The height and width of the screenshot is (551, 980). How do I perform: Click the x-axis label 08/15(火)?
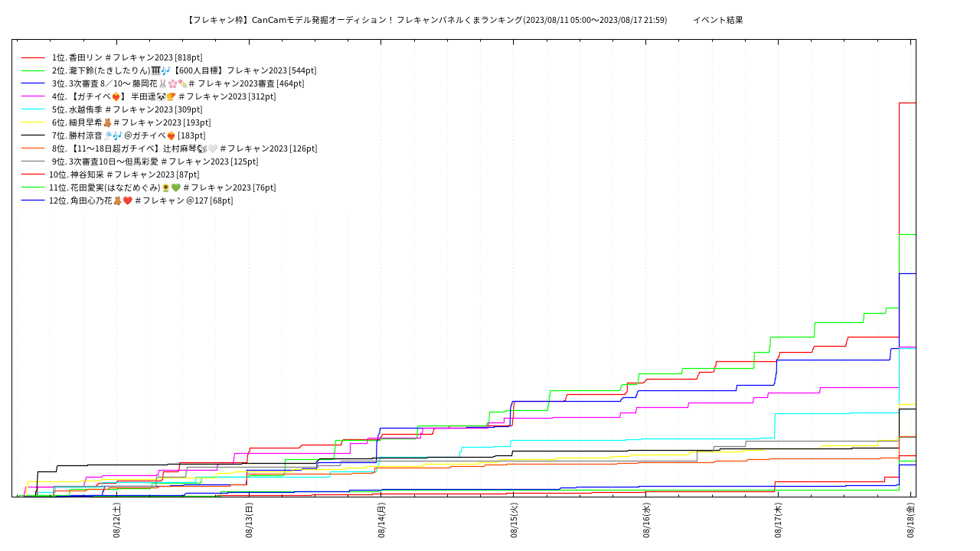[514, 520]
